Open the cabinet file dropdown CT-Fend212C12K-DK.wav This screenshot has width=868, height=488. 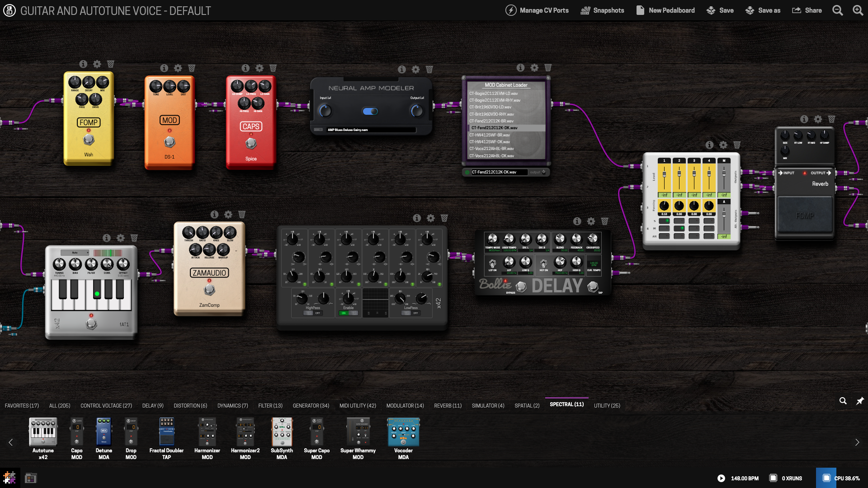pos(499,172)
